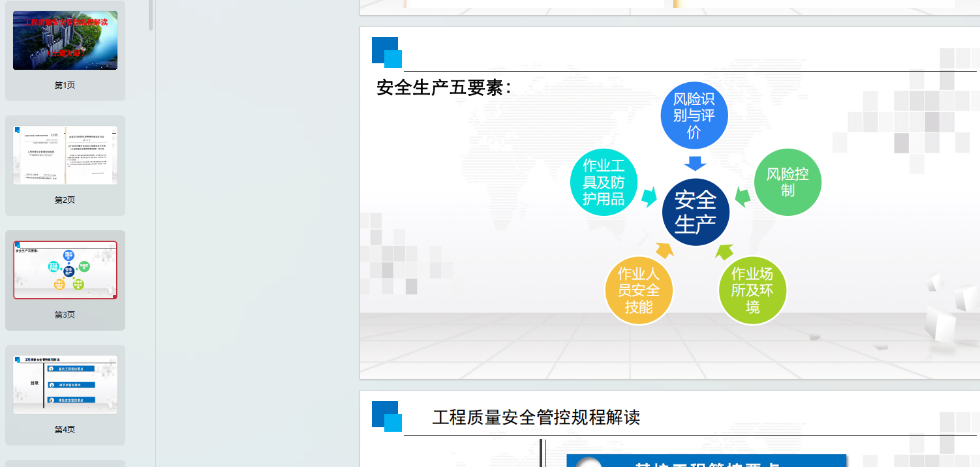The width and height of the screenshot is (980, 467).
Task: Click the blue arrow below 风险识别与评价
Action: pos(696,162)
